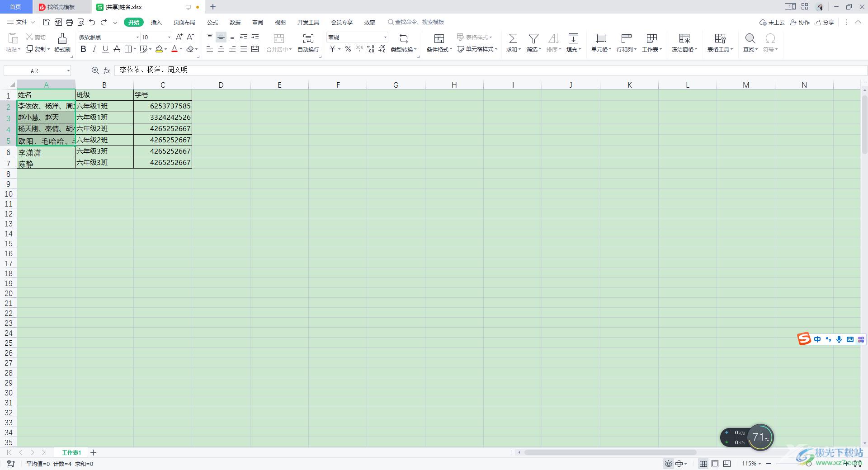Click the distributed alignment icon

point(255,49)
